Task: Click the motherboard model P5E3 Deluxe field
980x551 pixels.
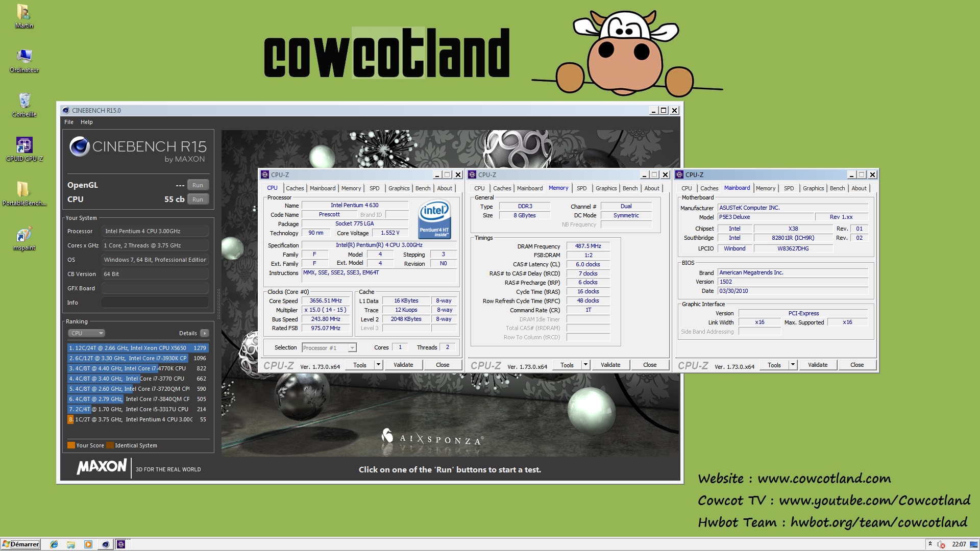Action: click(x=765, y=217)
